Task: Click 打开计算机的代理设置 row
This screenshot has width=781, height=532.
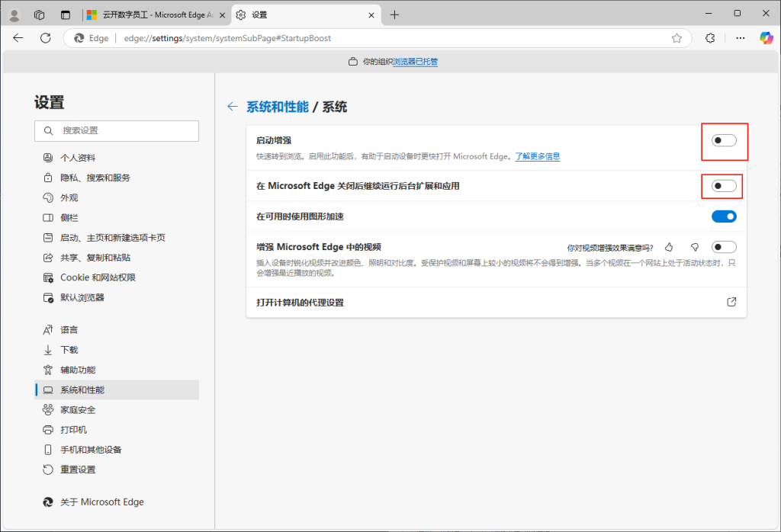Action: [x=497, y=303]
